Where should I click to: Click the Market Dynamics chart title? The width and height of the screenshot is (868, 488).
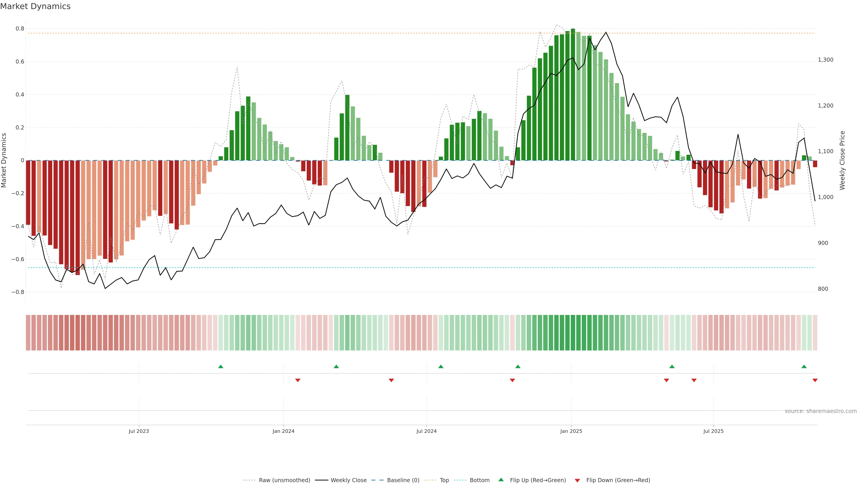point(35,6)
